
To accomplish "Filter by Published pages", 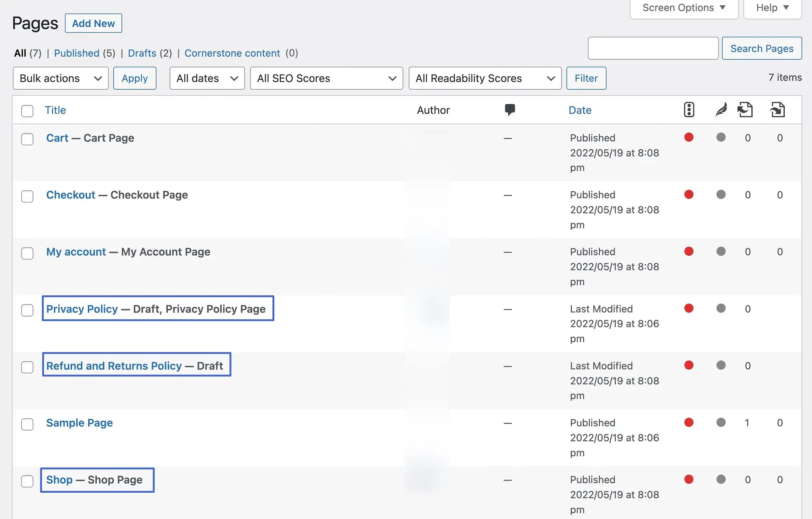I will click(x=77, y=53).
